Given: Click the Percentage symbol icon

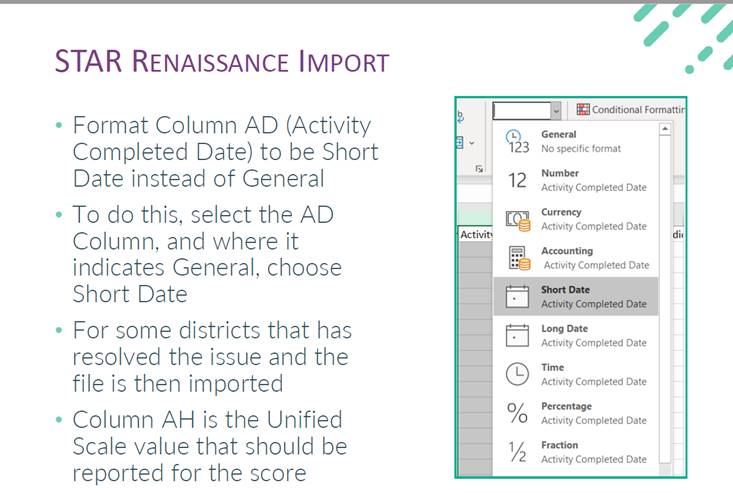Looking at the screenshot, I should [517, 413].
